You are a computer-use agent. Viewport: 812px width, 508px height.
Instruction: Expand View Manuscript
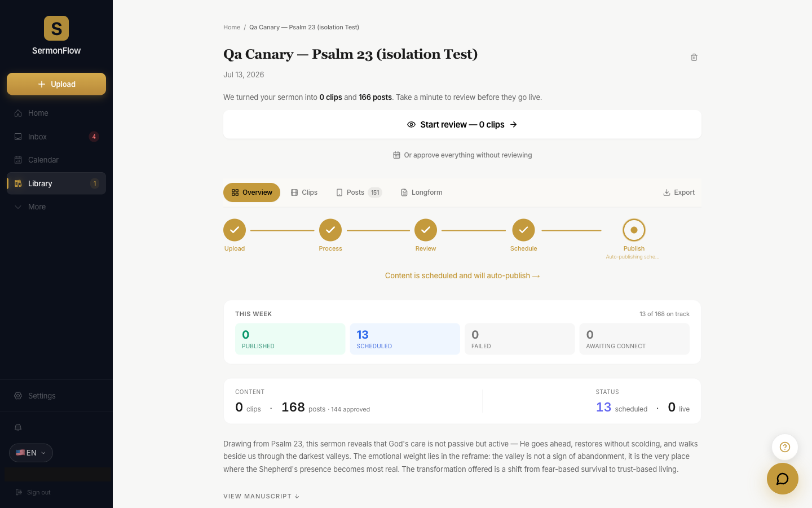coord(262,496)
